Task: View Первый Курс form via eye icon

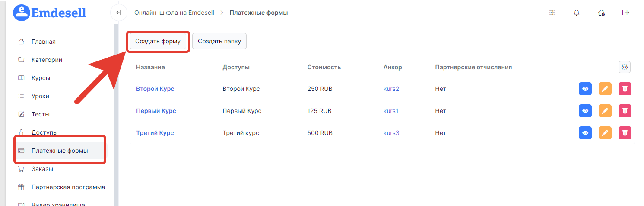Action: click(x=585, y=111)
